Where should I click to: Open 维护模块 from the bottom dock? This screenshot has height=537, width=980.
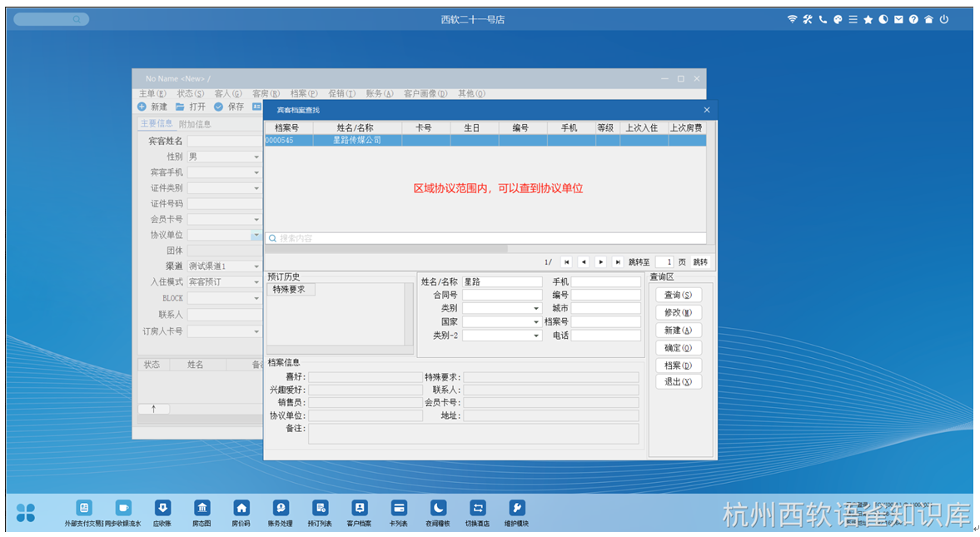[517, 513]
